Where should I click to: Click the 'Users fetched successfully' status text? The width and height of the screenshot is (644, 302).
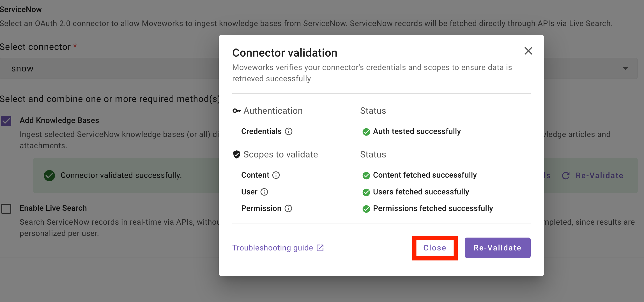(421, 192)
